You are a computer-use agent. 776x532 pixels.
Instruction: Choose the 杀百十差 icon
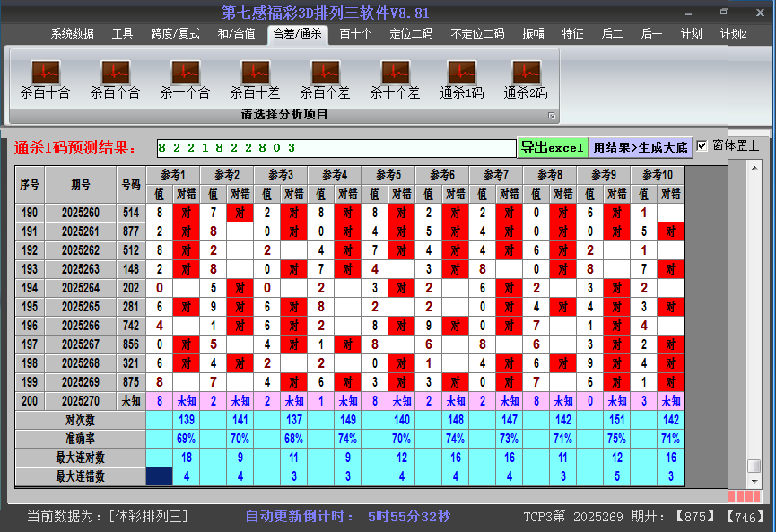(x=255, y=72)
